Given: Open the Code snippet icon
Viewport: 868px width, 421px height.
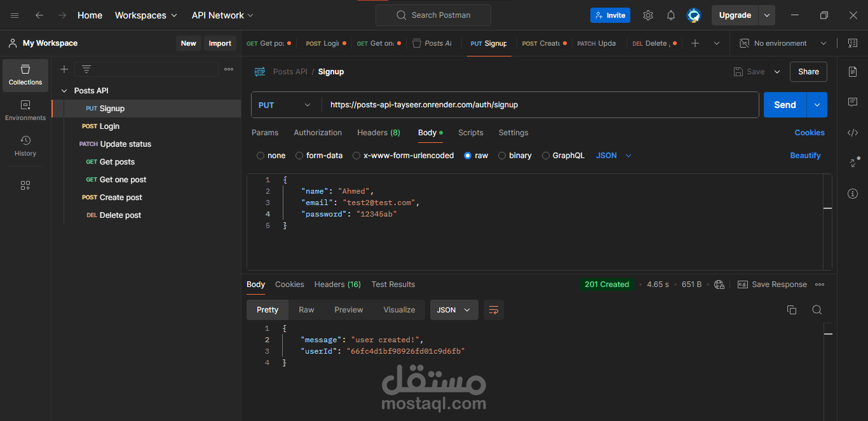Looking at the screenshot, I should [x=853, y=133].
